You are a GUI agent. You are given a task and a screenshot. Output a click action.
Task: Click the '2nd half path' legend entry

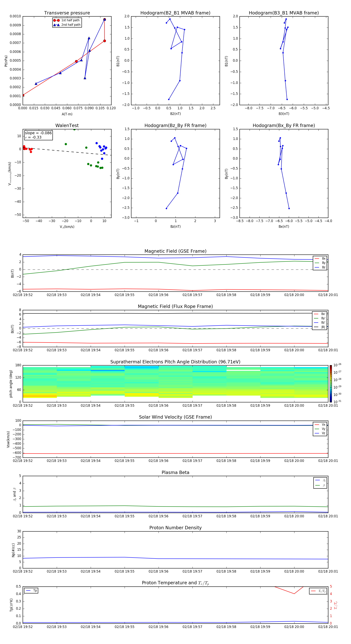(67, 25)
